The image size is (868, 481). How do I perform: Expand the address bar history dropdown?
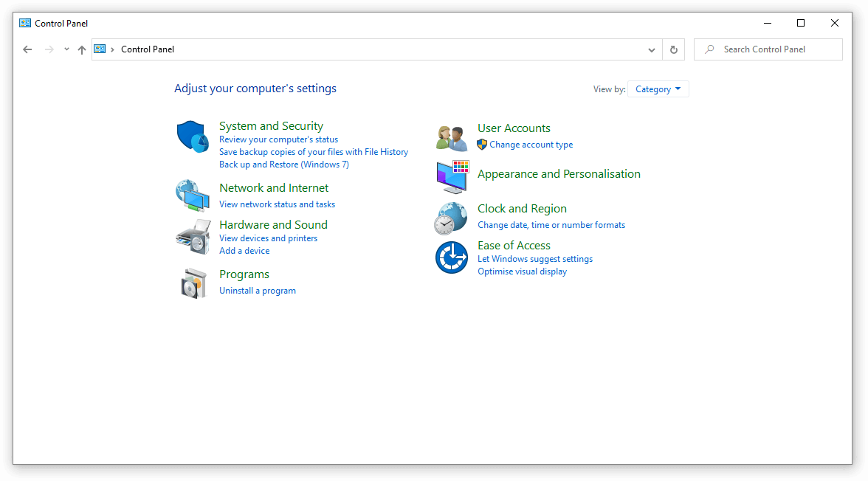point(651,49)
